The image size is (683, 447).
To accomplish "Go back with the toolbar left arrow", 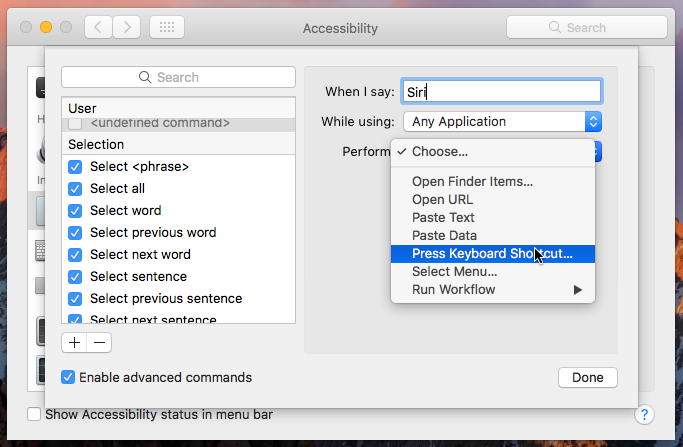I will tap(98, 27).
